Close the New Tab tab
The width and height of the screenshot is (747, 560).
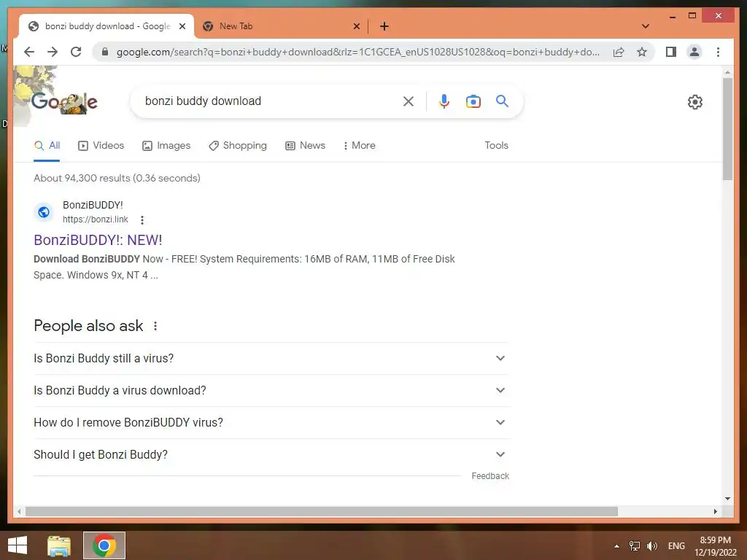(x=356, y=26)
